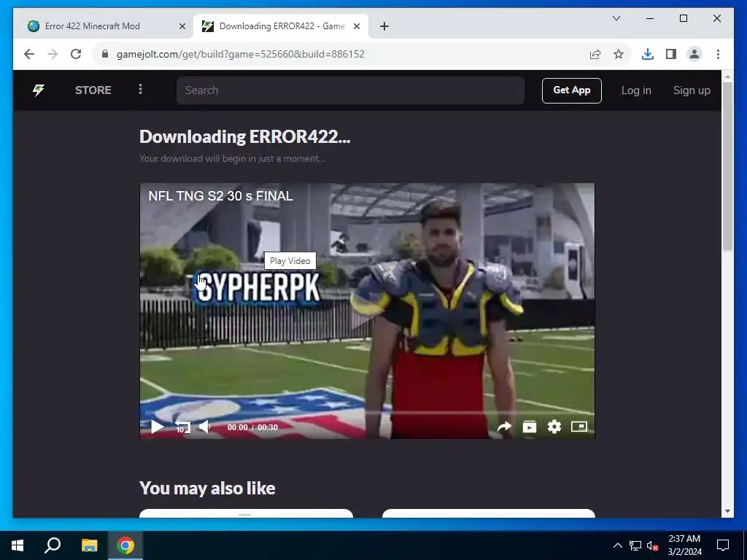Viewport: 747px width, 560px height.
Task: Open the video playlist icon
Action: [x=530, y=427]
